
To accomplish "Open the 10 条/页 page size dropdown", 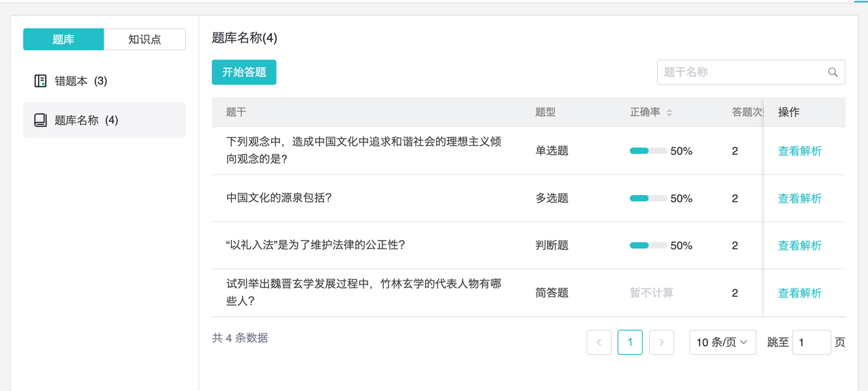I will tap(722, 343).
